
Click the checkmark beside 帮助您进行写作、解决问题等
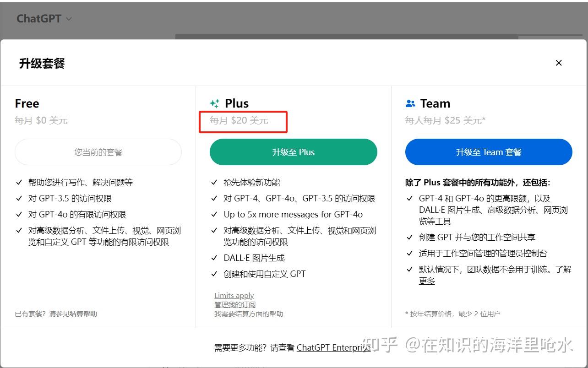click(19, 182)
